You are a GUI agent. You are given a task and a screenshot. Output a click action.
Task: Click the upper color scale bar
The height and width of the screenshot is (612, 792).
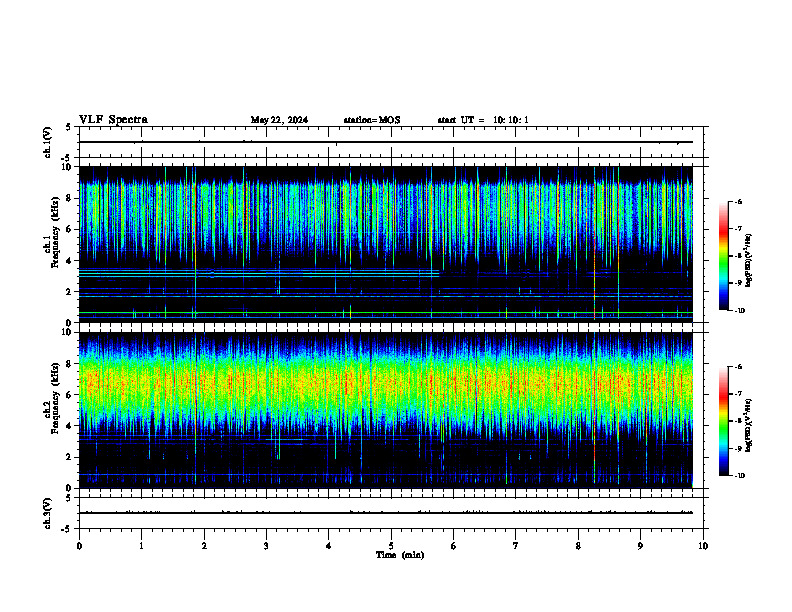[723, 256]
